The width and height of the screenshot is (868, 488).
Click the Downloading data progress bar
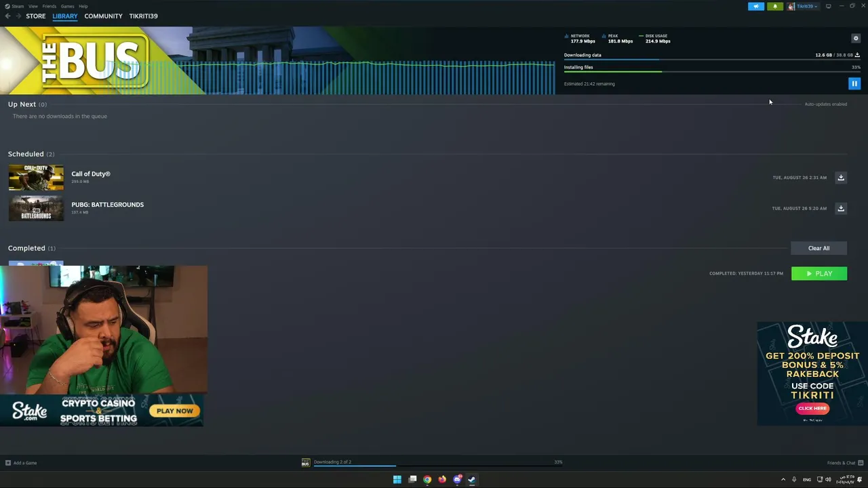[x=712, y=60]
